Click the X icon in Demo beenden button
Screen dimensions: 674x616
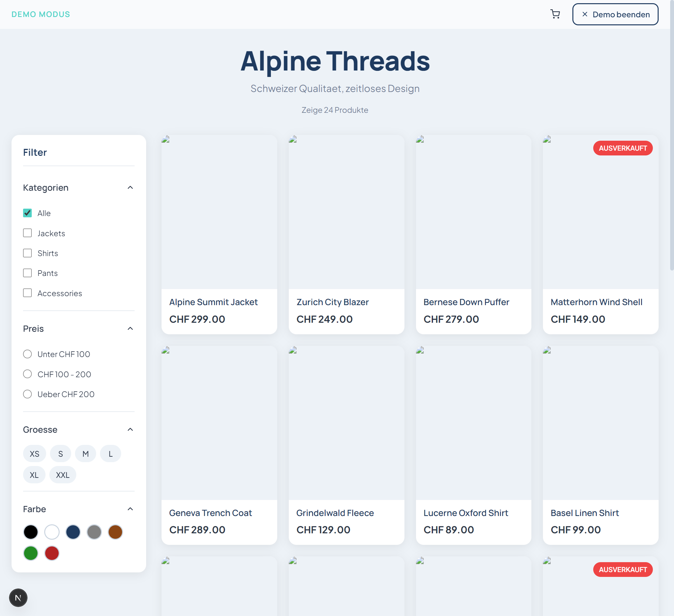585,14
